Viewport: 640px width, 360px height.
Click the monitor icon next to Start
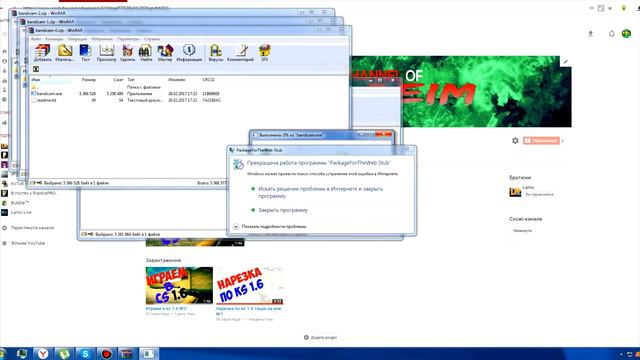pyautogui.click(x=21, y=354)
